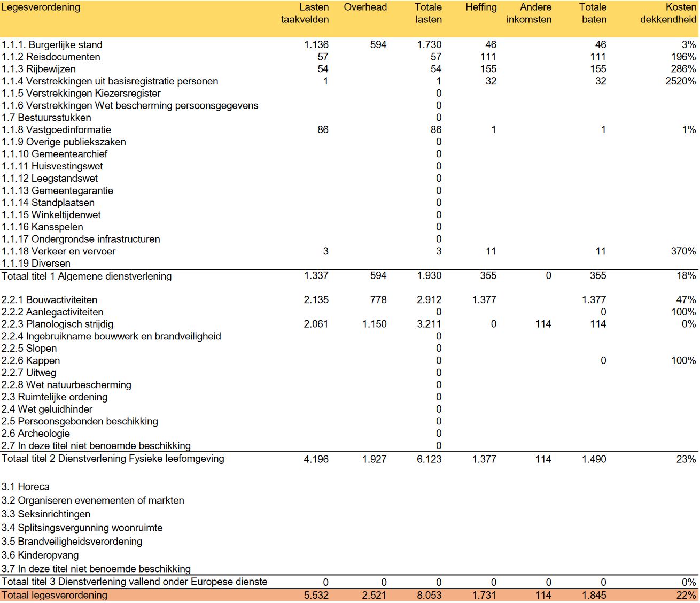Select '1.7 Bestuursstukken' row label
The height and width of the screenshot is (603, 700).
[x=46, y=118]
